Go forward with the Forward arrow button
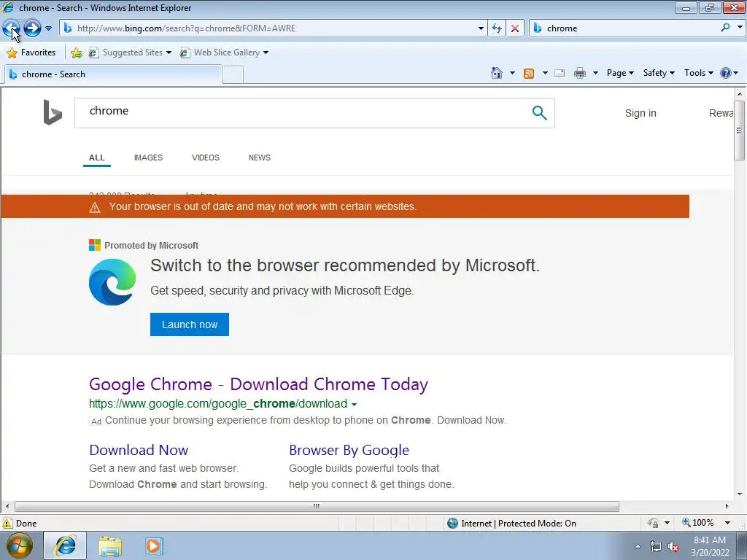 [32, 28]
